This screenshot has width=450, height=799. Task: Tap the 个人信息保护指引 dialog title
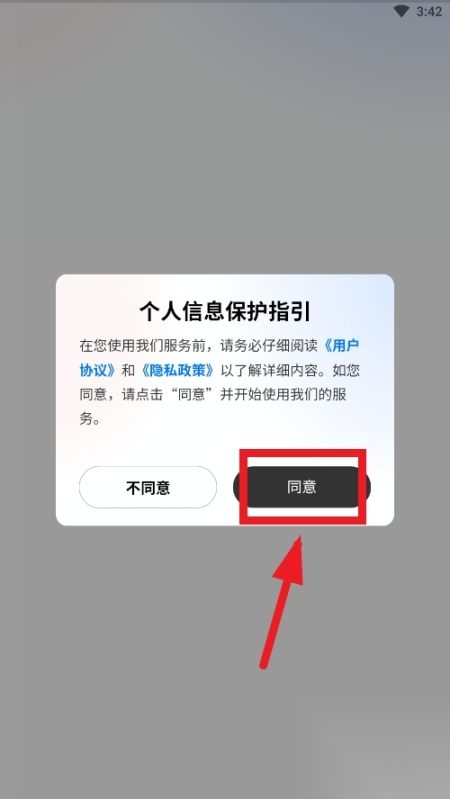(x=225, y=312)
